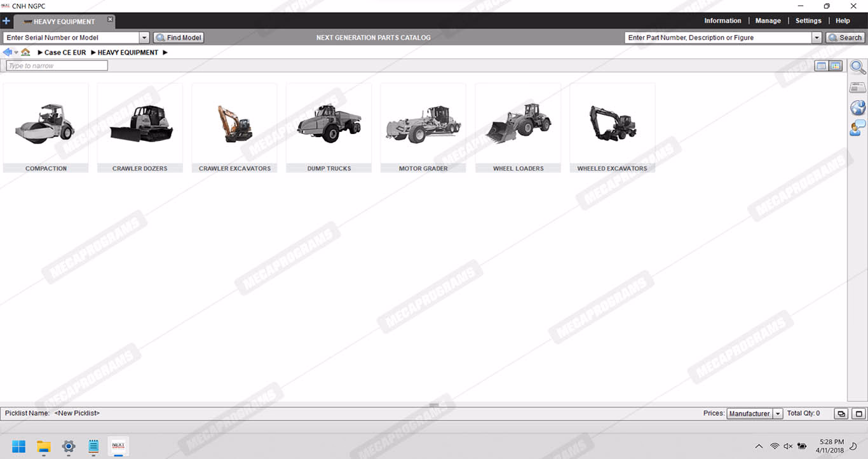The width and height of the screenshot is (868, 459).
Task: Click the globe information icon in sidebar
Action: coord(857,107)
